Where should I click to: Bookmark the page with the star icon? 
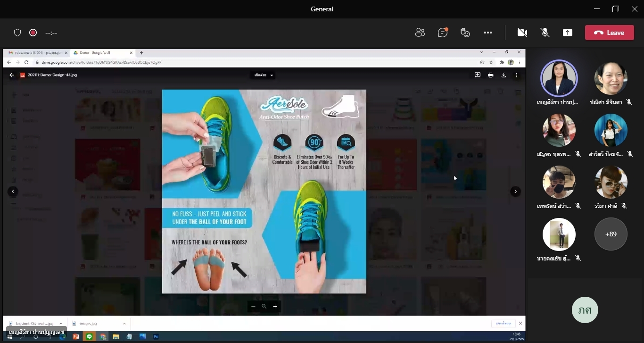point(491,62)
